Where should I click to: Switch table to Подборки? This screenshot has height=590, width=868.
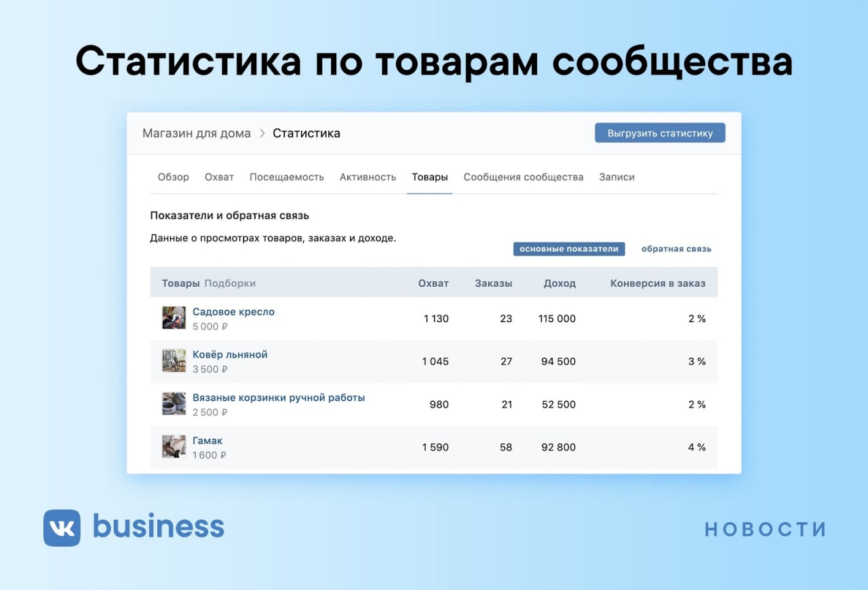230,283
